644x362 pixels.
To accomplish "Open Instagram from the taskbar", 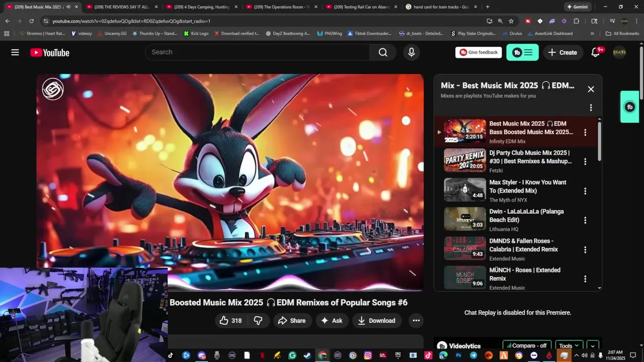I will [x=368, y=355].
